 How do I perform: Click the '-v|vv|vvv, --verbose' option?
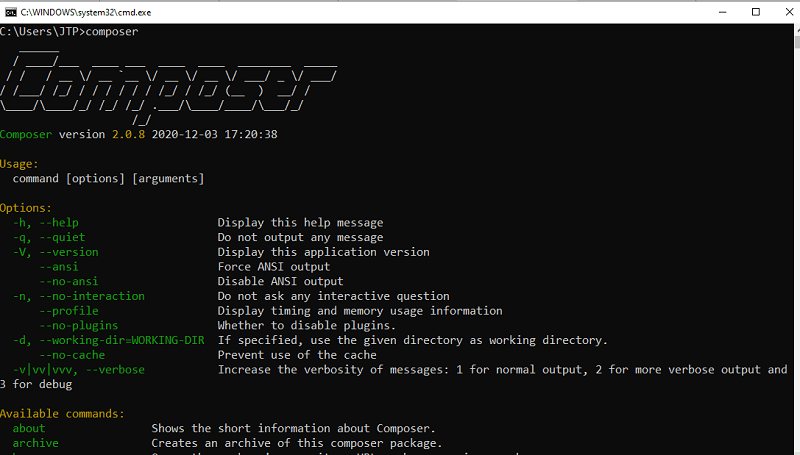[x=79, y=370]
